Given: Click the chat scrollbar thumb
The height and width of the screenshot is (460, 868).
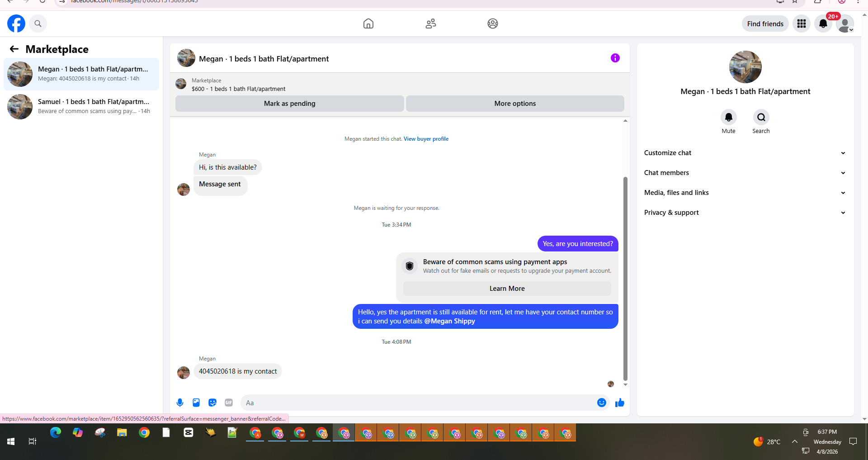Looking at the screenshot, I should click(x=625, y=278).
